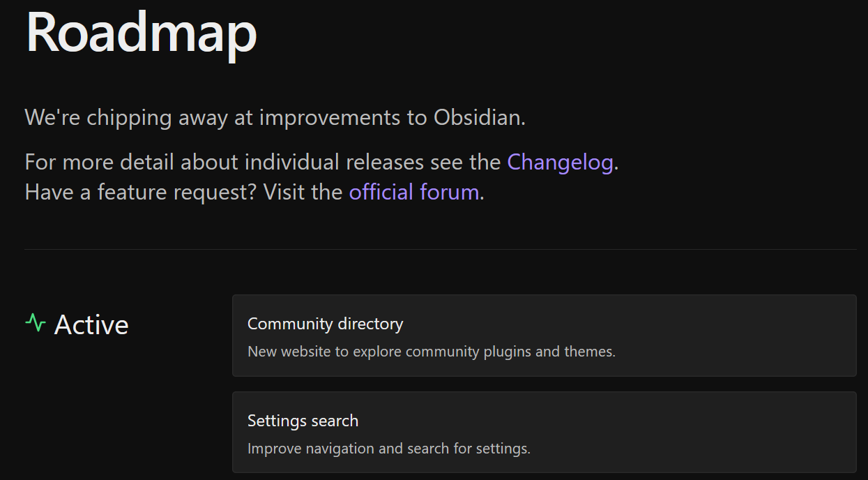Viewport: 868px width, 480px height.
Task: Select the Settings search card title
Action: (303, 421)
